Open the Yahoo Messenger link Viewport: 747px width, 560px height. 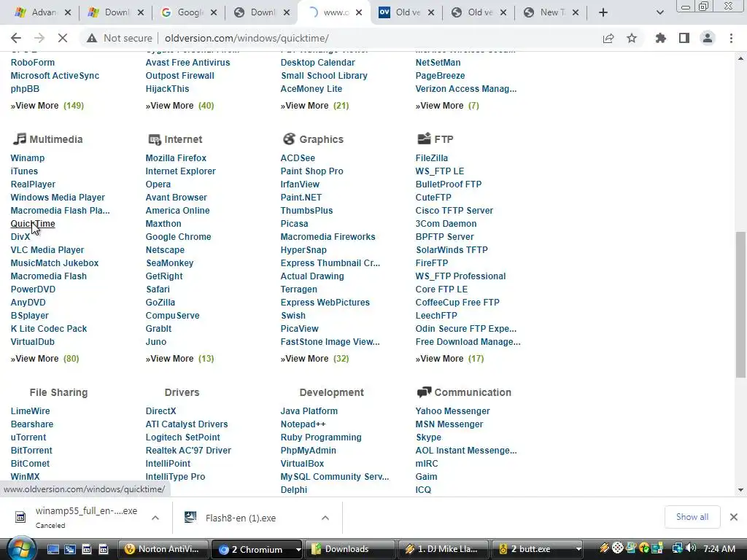coord(452,411)
